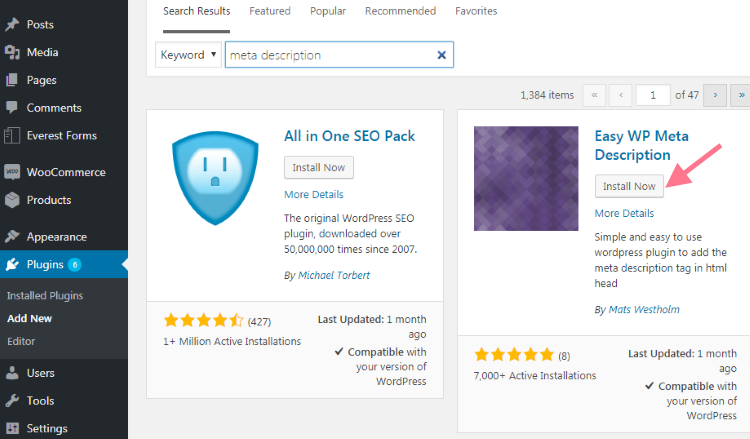Click the current page number field
750x439 pixels.
653,95
